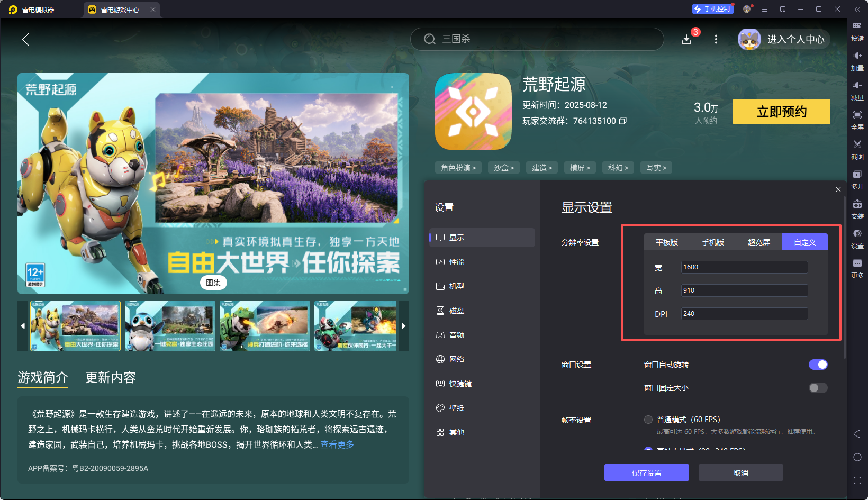
Task: Click the 立即预约 pre-register button
Action: (x=781, y=112)
